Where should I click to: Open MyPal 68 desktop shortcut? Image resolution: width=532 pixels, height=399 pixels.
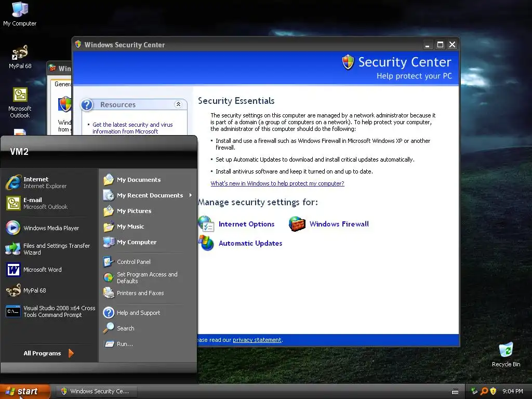tap(20, 57)
